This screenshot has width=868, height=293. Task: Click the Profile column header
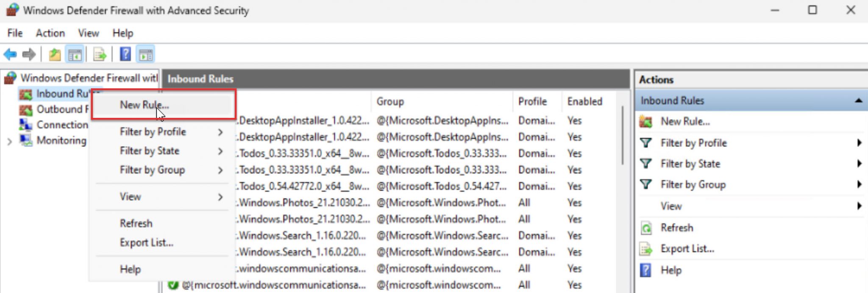coord(537,102)
